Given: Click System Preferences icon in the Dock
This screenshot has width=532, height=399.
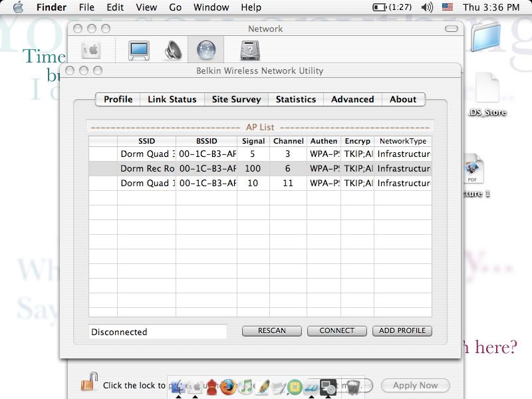Looking at the screenshot, I should (195, 387).
